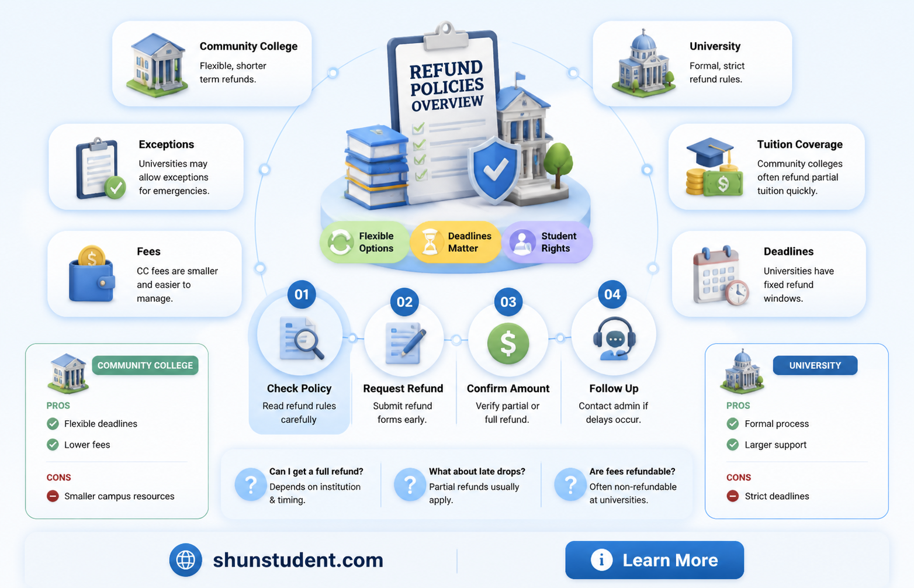Open the shunstudent.com link
Screen dimensions: 914x588
(298, 560)
